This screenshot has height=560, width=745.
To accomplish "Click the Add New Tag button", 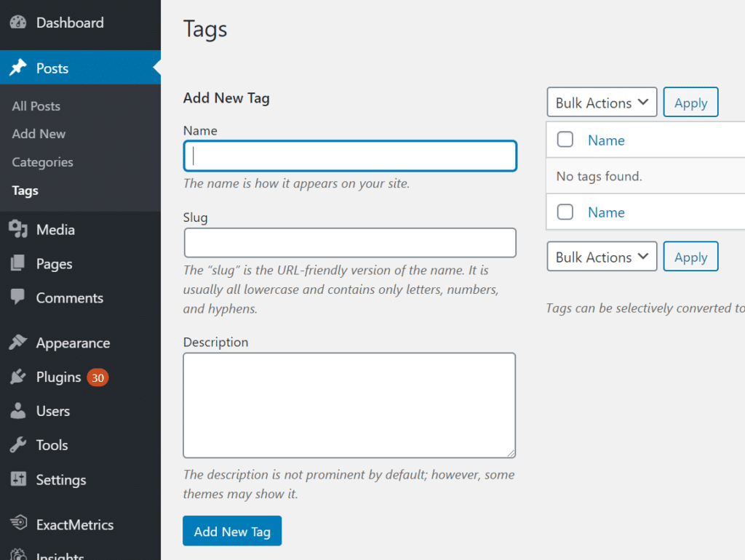I will point(232,531).
